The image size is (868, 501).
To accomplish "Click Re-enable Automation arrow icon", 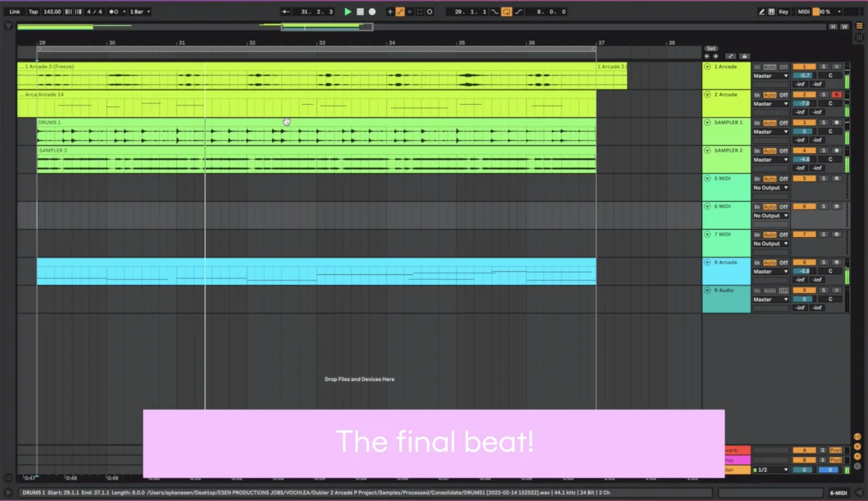I will (x=410, y=12).
